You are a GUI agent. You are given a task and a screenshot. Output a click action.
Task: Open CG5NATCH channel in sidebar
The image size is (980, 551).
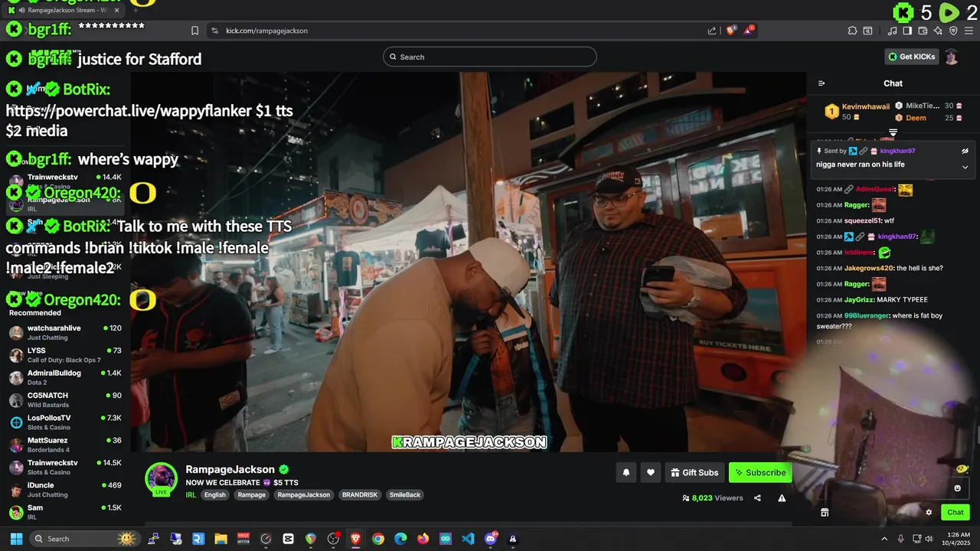tap(65, 399)
